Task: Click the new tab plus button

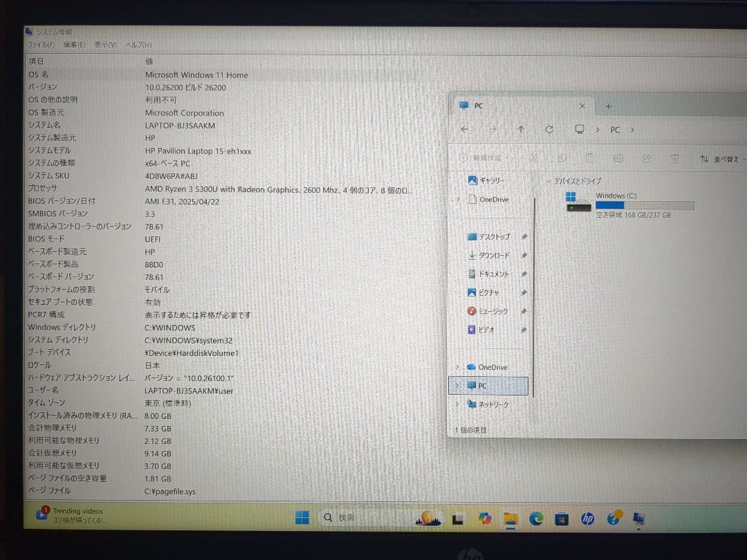Action: (608, 105)
